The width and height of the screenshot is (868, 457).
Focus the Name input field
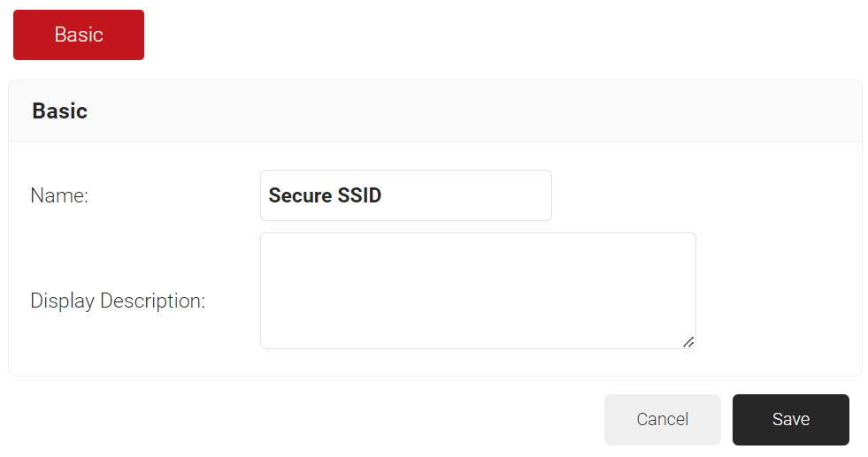point(405,195)
